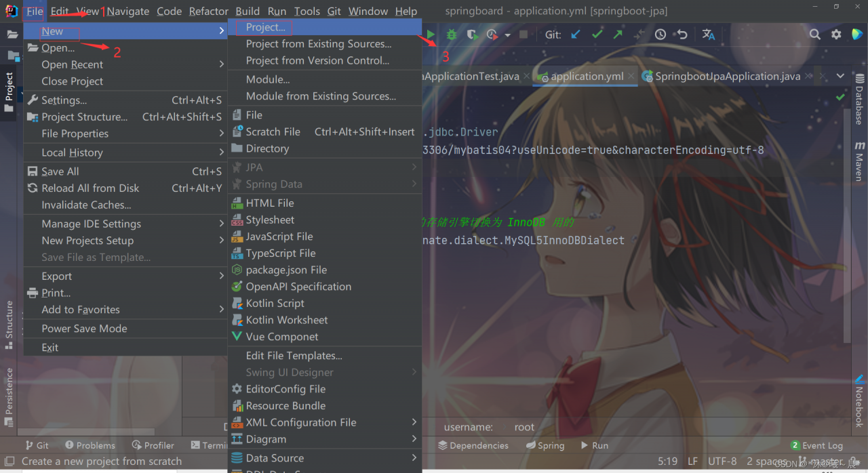Click the gray Stop square icon

[x=524, y=35]
